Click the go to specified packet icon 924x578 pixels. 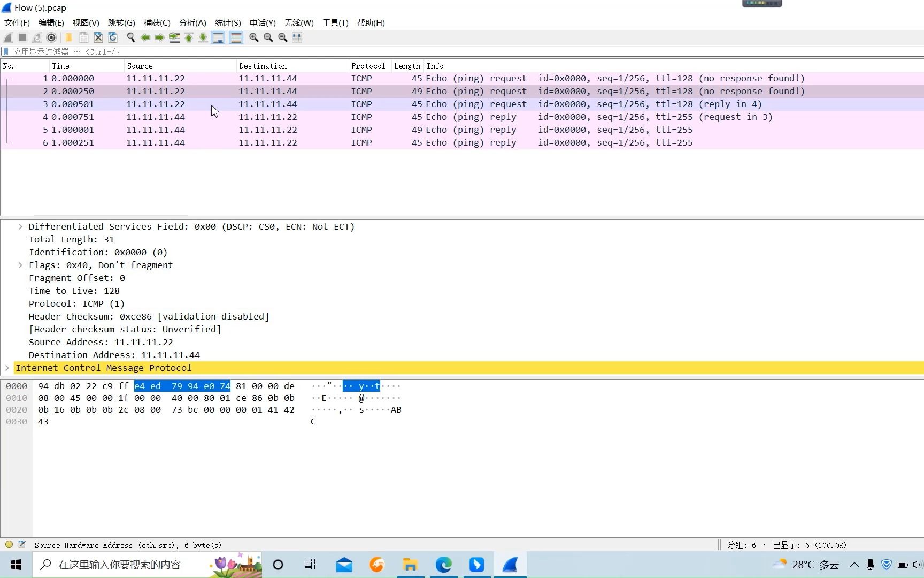tap(174, 37)
